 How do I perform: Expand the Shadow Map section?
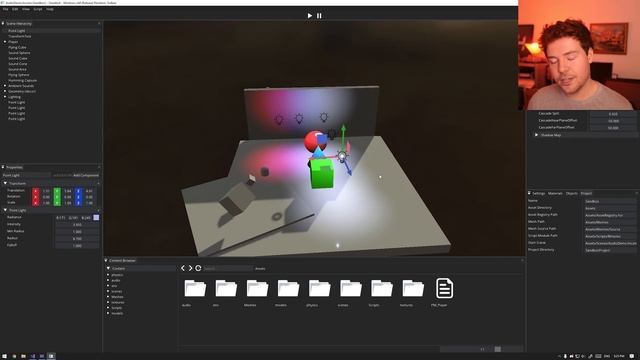[536, 135]
